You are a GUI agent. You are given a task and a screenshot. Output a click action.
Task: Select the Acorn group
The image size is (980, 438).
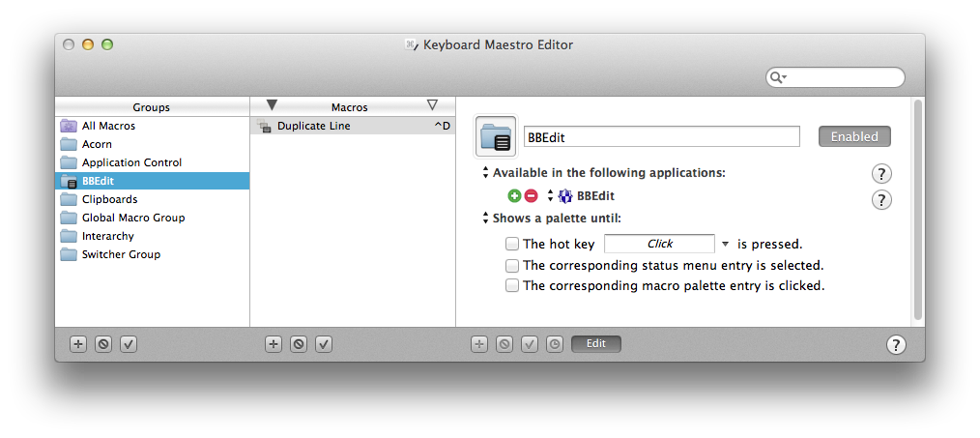coord(152,144)
